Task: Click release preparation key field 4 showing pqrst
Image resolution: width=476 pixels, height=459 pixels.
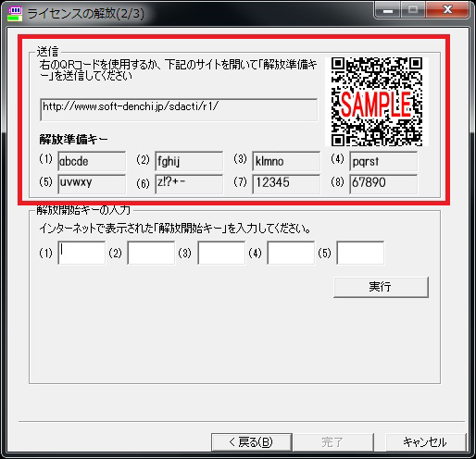Action: 383,161
